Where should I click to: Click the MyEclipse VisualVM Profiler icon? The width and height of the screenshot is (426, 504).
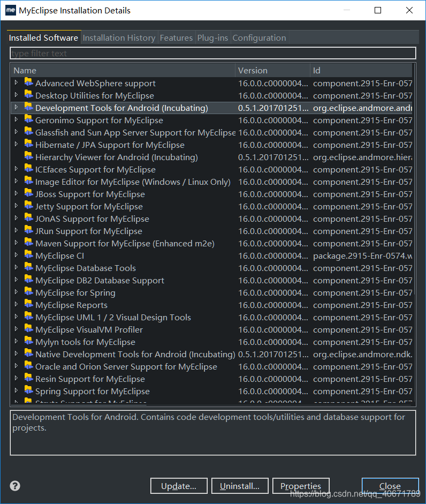click(28, 329)
